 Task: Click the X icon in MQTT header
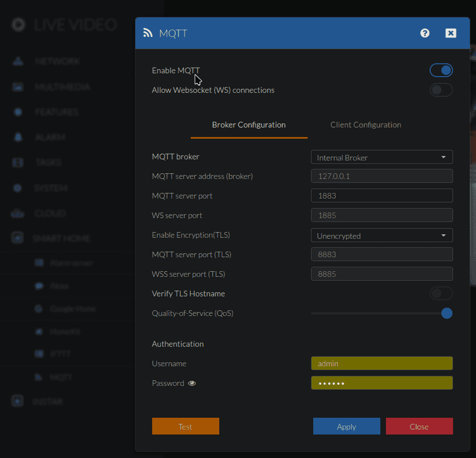coord(450,33)
